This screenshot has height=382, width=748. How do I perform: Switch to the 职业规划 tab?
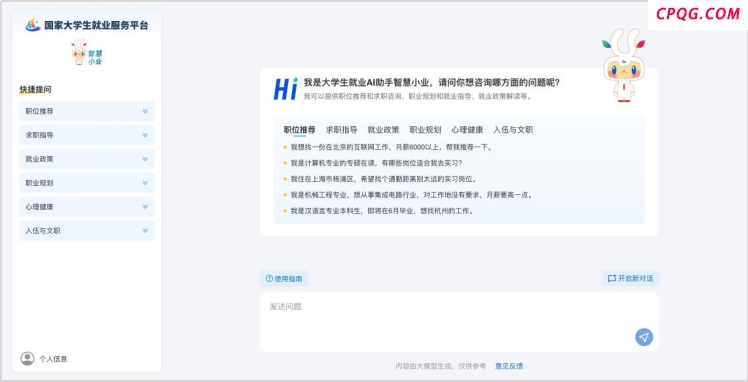pos(425,130)
